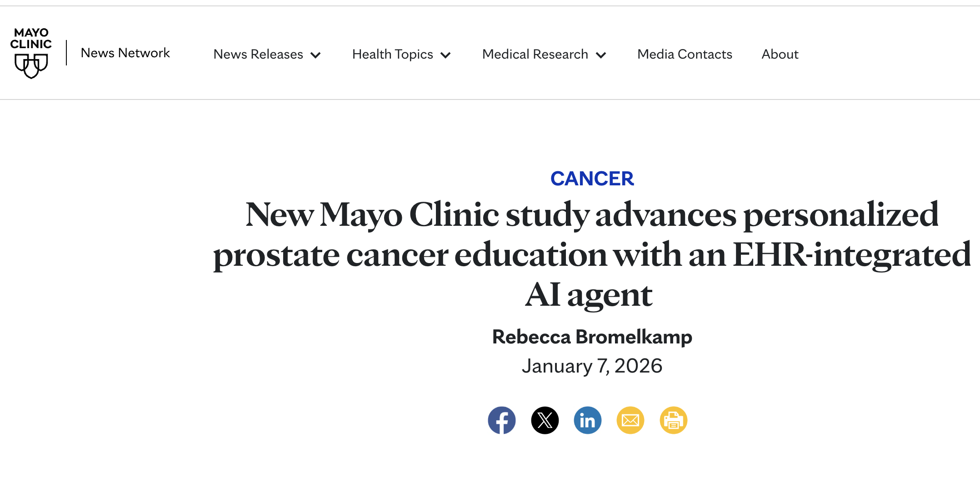
Task: Expand the Health Topics dropdown chevron
Action: [446, 55]
